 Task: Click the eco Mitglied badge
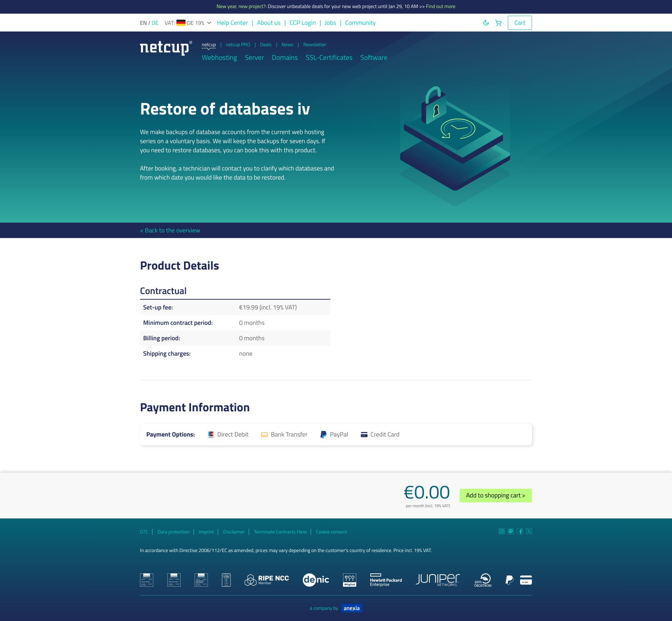coord(350,580)
